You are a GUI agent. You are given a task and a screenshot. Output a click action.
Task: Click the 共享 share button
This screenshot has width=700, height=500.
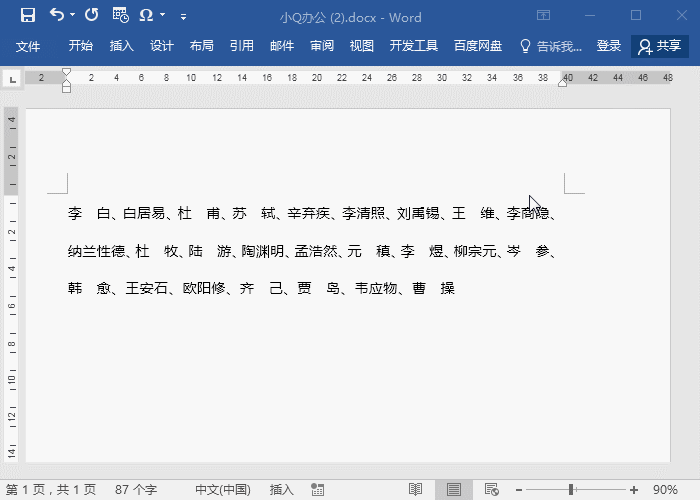click(660, 46)
